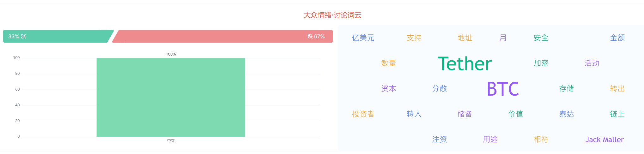Viewport: 644px width, 154px height.
Task: Click the 泰达 keyword
Action: pos(566,114)
